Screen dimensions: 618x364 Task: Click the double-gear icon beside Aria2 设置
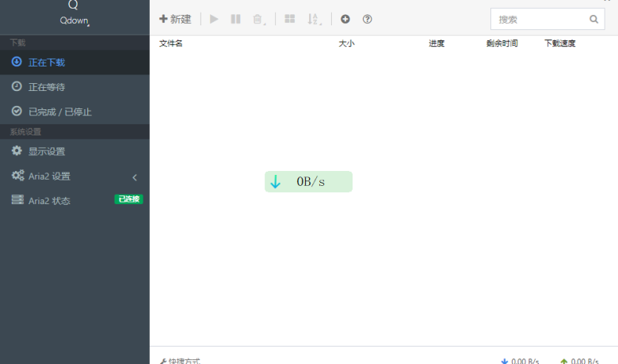[x=17, y=175]
